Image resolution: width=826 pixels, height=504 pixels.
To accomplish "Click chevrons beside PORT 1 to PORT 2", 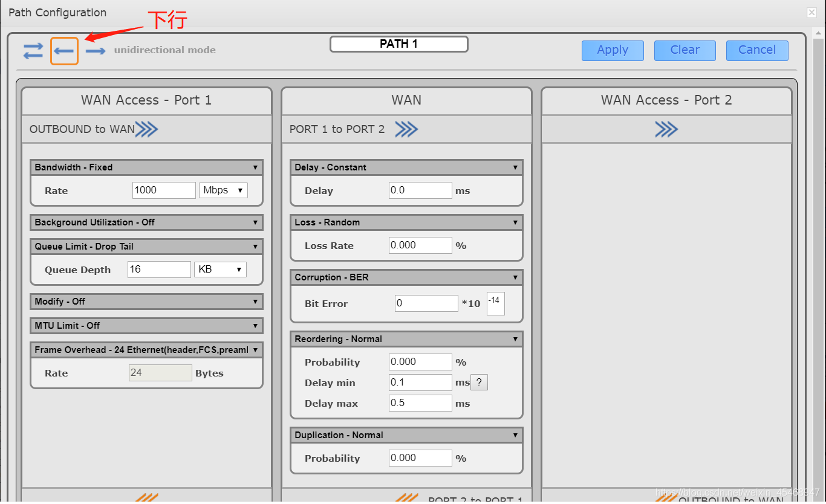I will coord(406,129).
